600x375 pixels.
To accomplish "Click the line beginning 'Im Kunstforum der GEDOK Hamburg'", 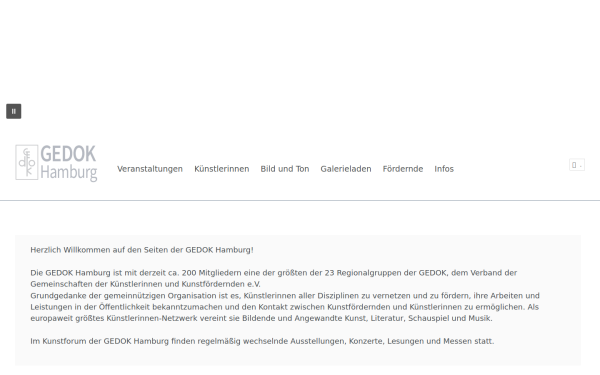I will pyautogui.click(x=262, y=341).
